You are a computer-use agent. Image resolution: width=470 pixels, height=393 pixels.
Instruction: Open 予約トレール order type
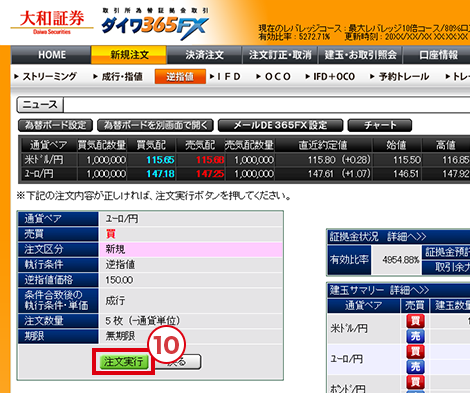pos(400,77)
